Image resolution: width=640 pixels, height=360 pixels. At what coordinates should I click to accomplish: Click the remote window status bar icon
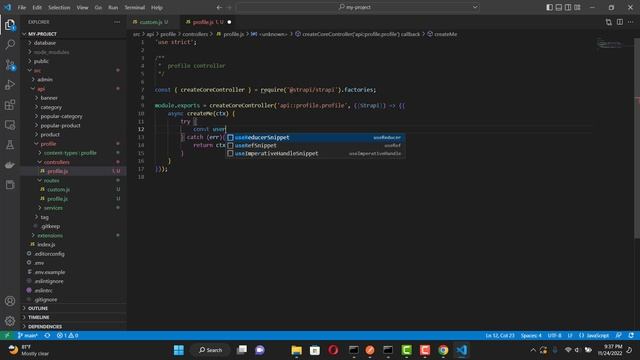(7, 335)
